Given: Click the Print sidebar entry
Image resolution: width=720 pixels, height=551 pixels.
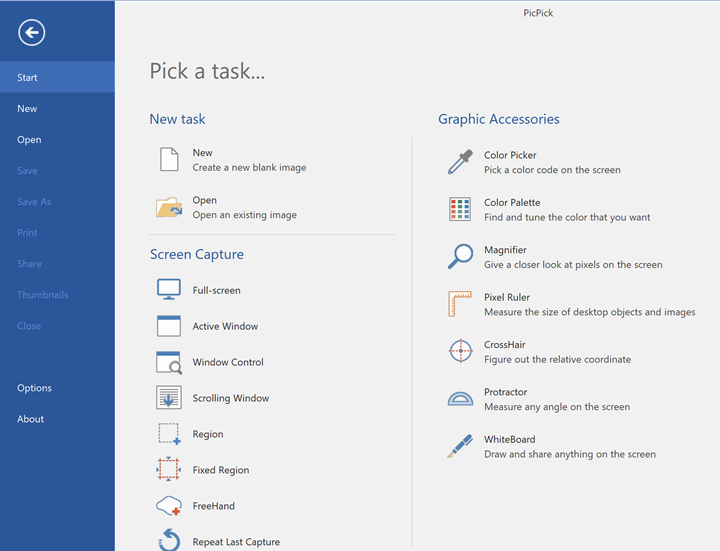Looking at the screenshot, I should click(x=57, y=233).
